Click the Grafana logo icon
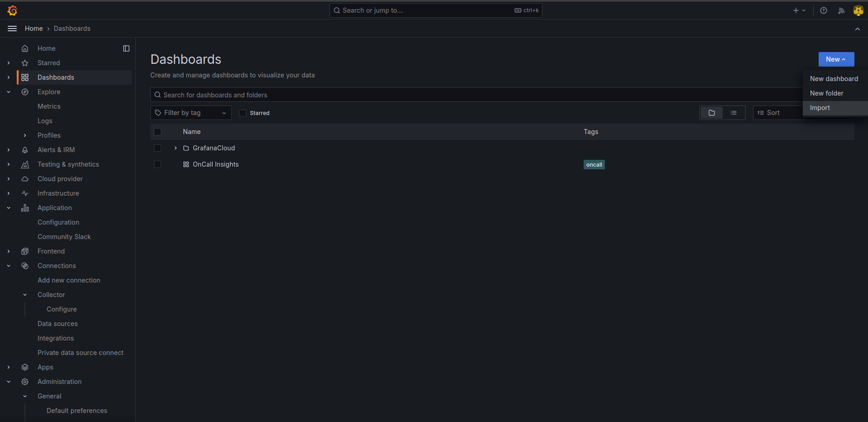This screenshot has width=868, height=422. (12, 10)
